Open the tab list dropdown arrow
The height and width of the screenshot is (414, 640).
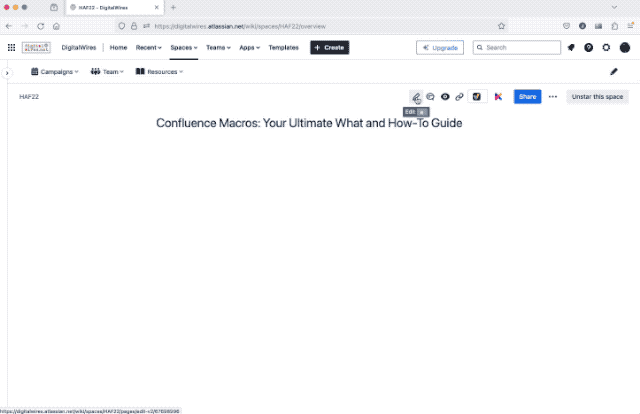(x=614, y=7)
